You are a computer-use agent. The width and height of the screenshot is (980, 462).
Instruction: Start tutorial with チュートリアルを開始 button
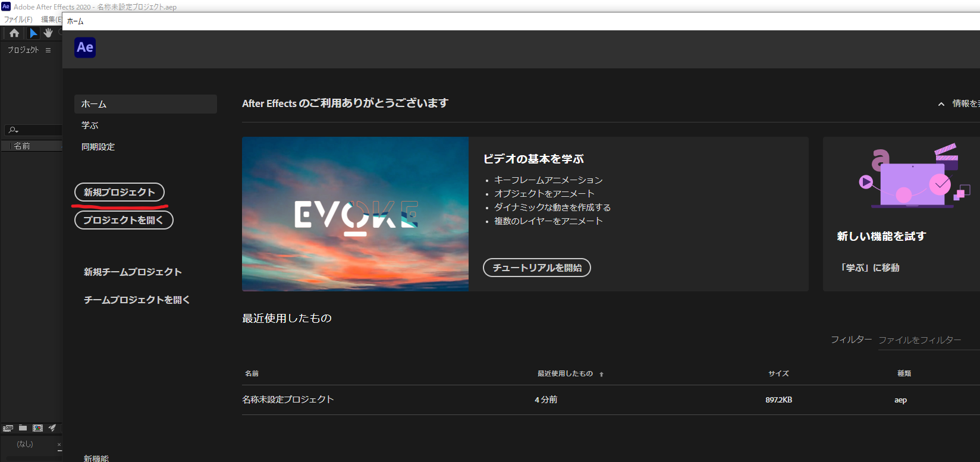tap(537, 268)
